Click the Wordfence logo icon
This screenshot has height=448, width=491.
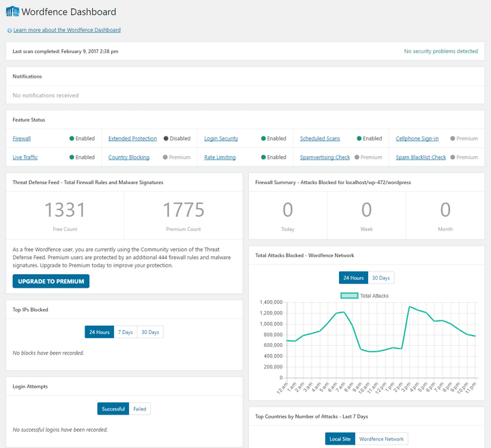(x=12, y=12)
